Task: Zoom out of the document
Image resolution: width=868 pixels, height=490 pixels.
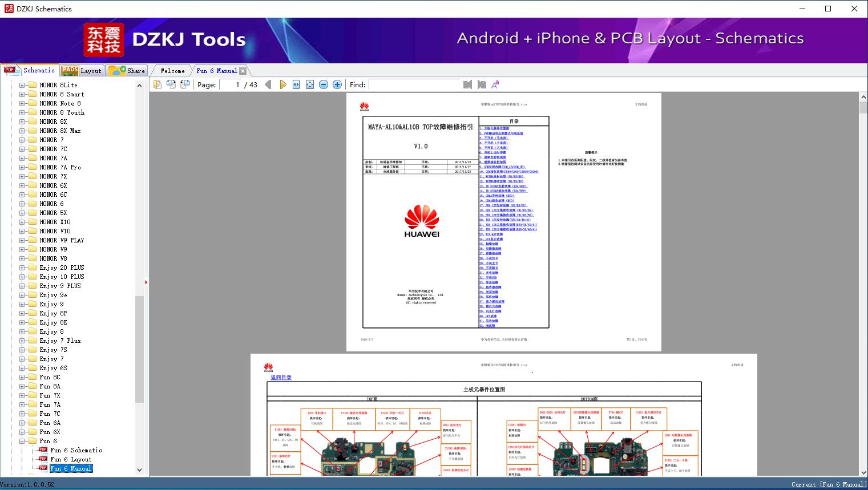Action: tap(324, 84)
